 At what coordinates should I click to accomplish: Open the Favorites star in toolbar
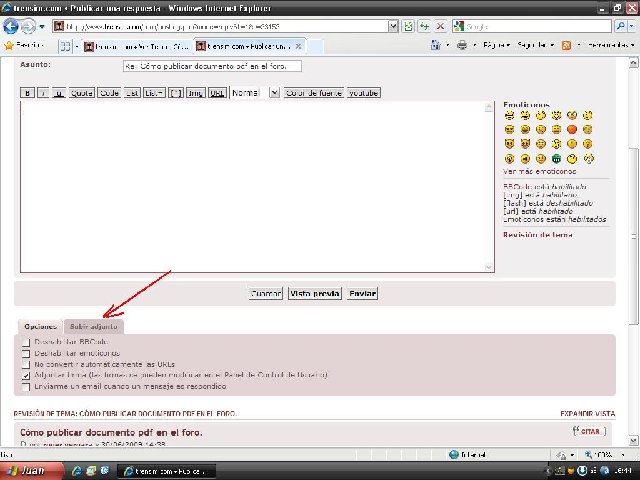pos(9,46)
